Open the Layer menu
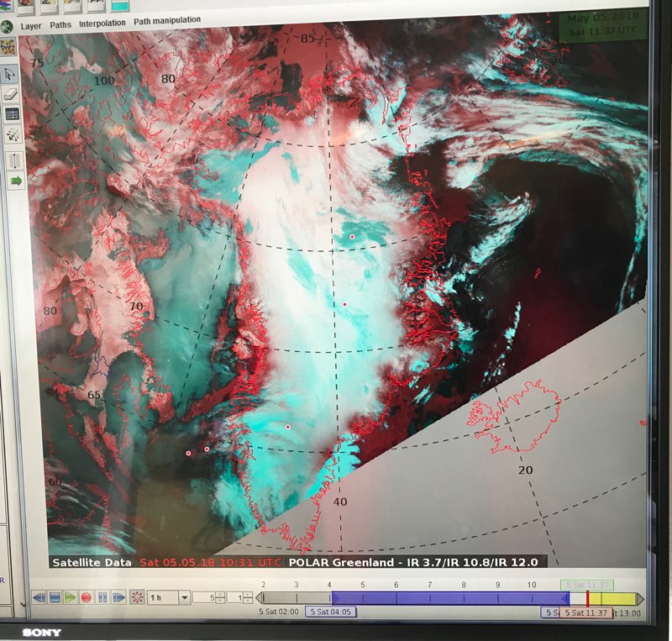Viewport: 672px width, 641px height. pos(31,25)
